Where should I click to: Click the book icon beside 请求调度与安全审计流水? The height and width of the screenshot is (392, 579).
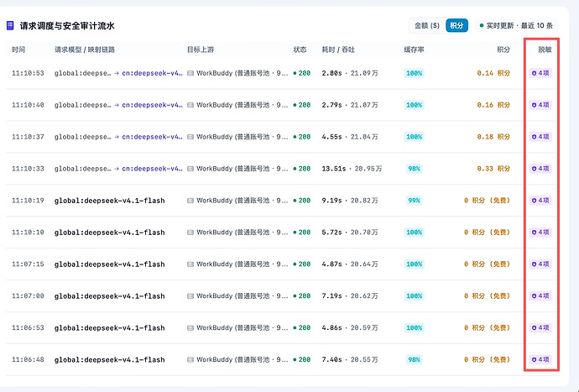tap(10, 25)
